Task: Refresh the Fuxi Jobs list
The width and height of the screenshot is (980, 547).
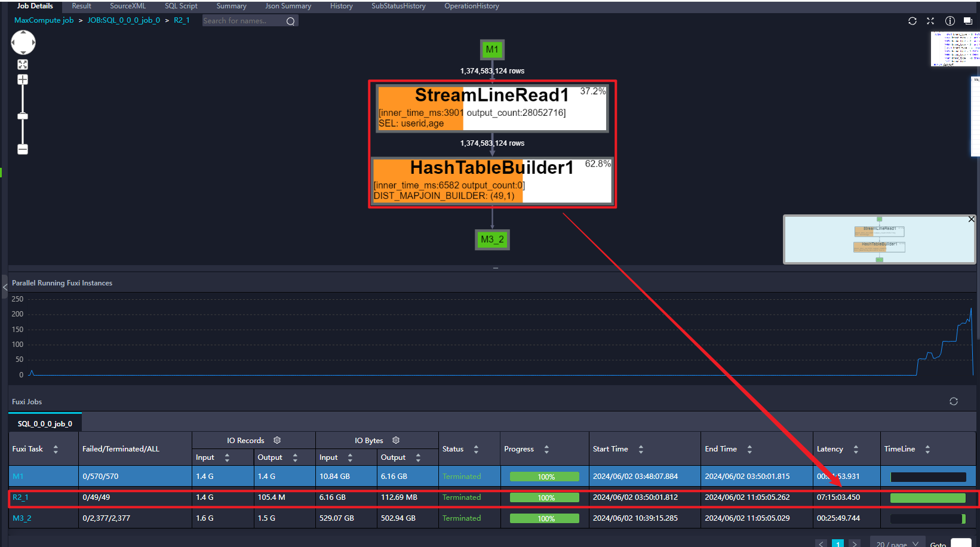Action: point(953,401)
